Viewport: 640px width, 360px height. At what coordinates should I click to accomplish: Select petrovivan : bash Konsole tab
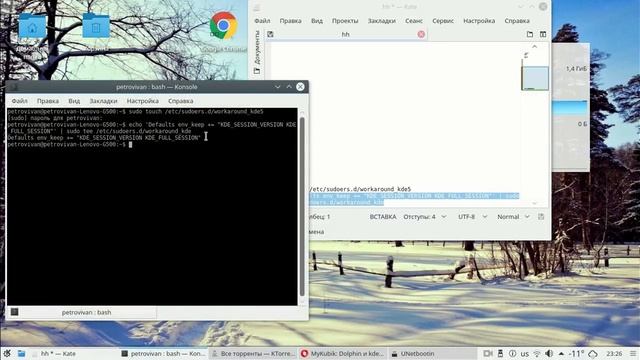[x=86, y=312]
